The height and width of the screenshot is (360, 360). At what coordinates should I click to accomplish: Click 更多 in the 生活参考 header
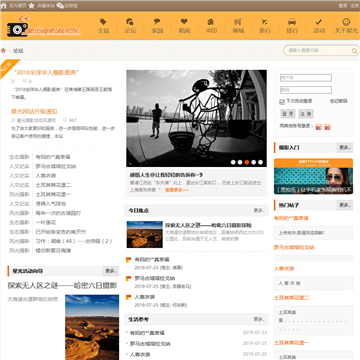(x=259, y=319)
